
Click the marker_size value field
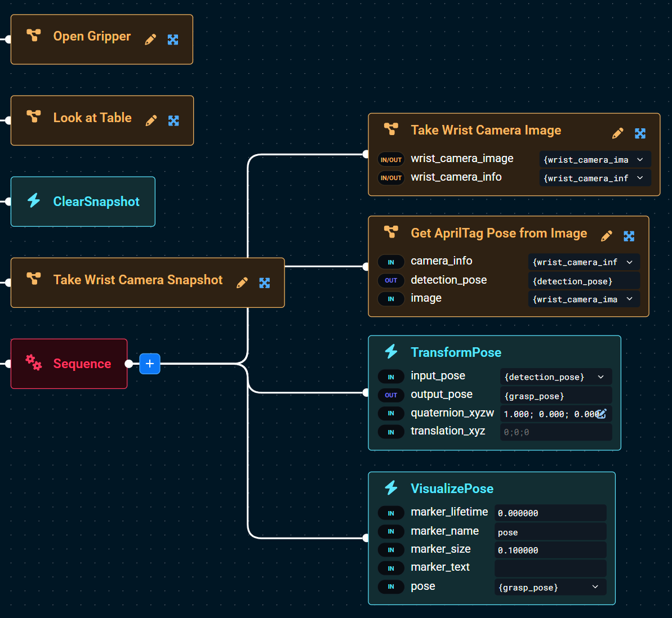pyautogui.click(x=550, y=550)
